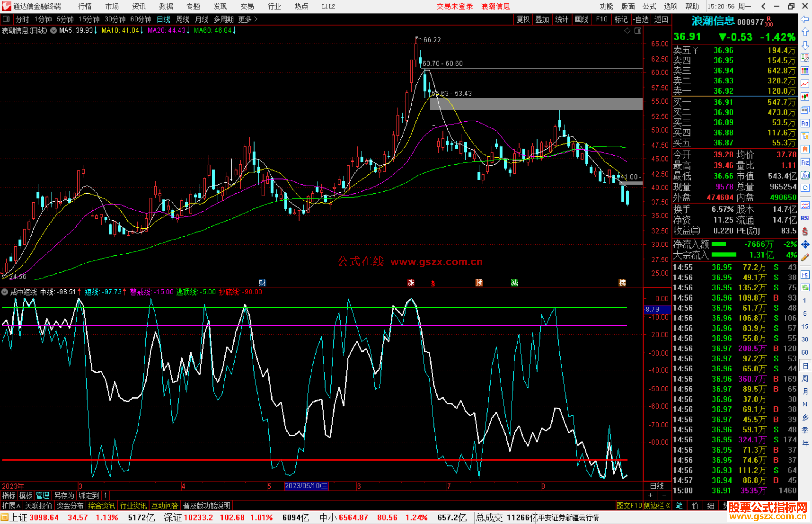This screenshot has width=812, height=524.
Task: Click the 复权 button in chart toolbar
Action: pos(523,19)
